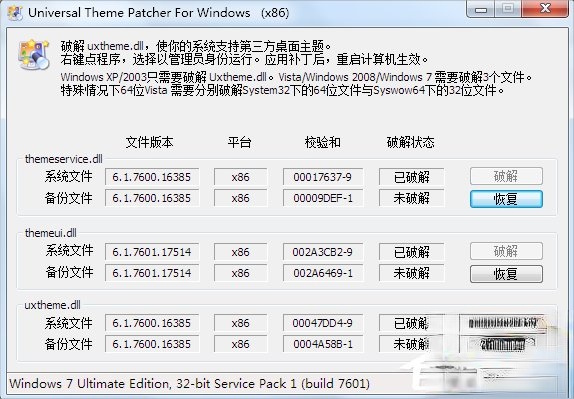The width and height of the screenshot is (574, 399).
Task: Click the themeservice.dll group label
Action: click(x=64, y=159)
